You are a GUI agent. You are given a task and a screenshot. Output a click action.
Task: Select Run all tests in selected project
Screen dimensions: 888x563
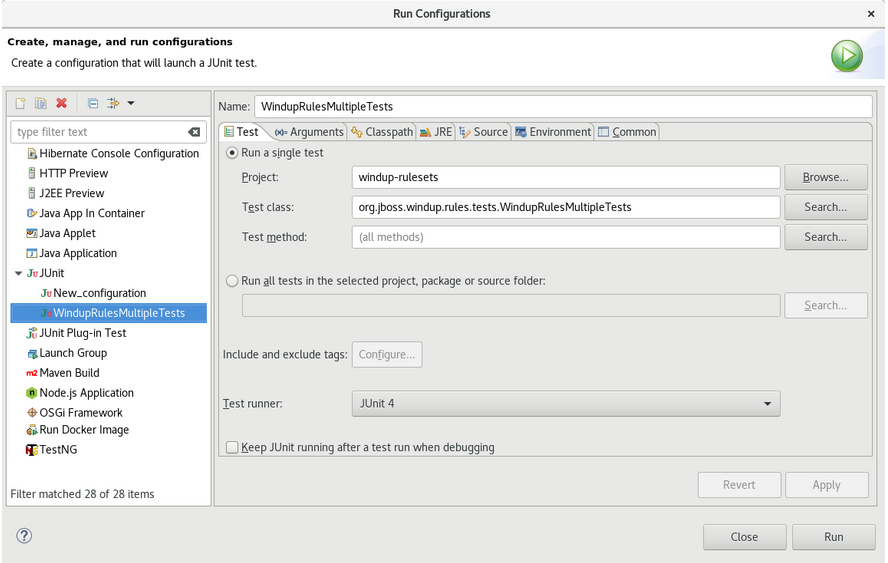tap(233, 281)
